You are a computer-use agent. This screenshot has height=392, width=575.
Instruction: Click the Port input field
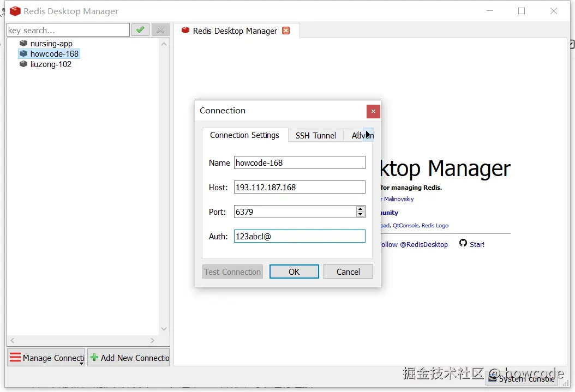[295, 212]
